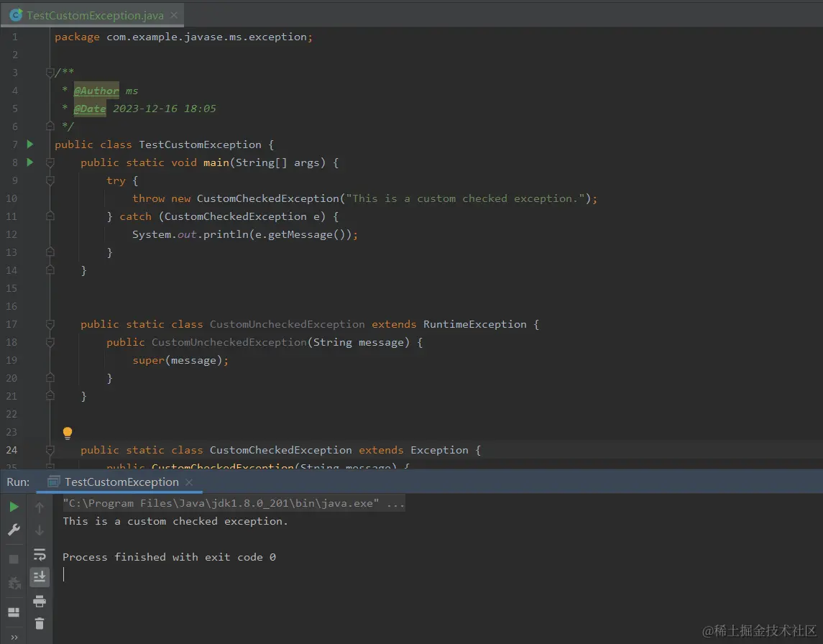This screenshot has height=644, width=823.
Task: Toggle Scroll to End of console
Action: click(x=40, y=577)
